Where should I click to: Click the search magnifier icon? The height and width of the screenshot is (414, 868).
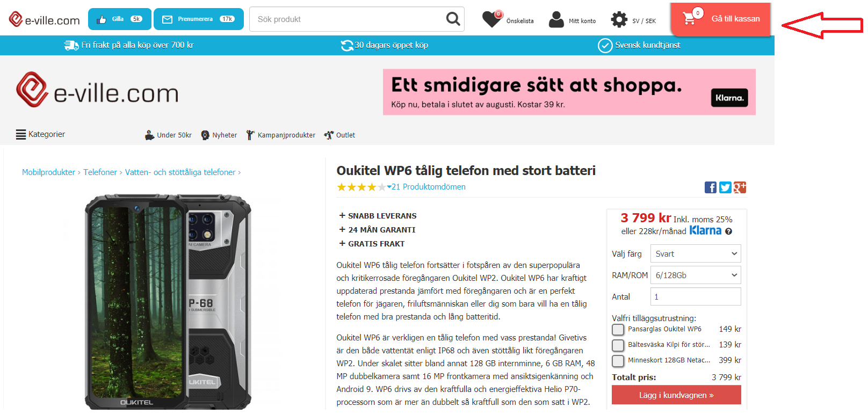coord(453,19)
